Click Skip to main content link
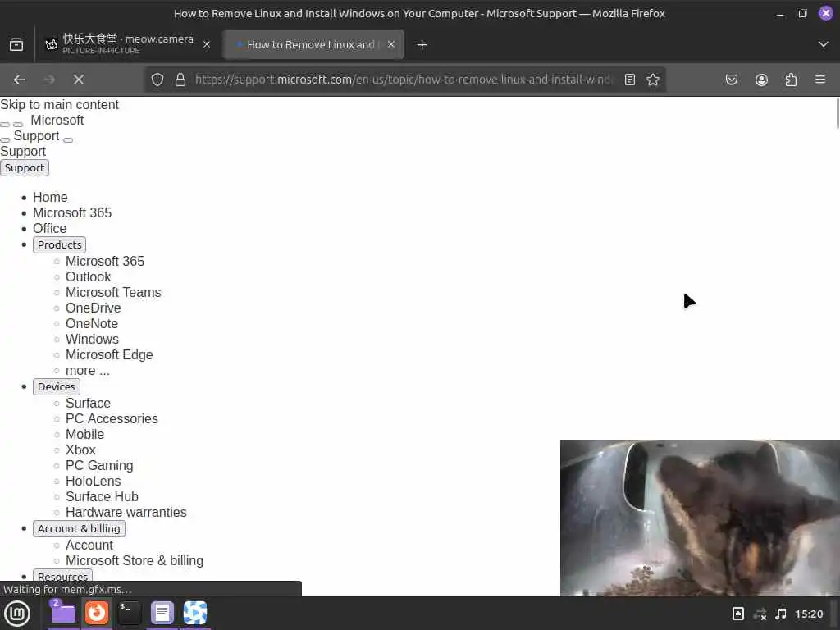Image resolution: width=840 pixels, height=630 pixels. click(x=59, y=104)
